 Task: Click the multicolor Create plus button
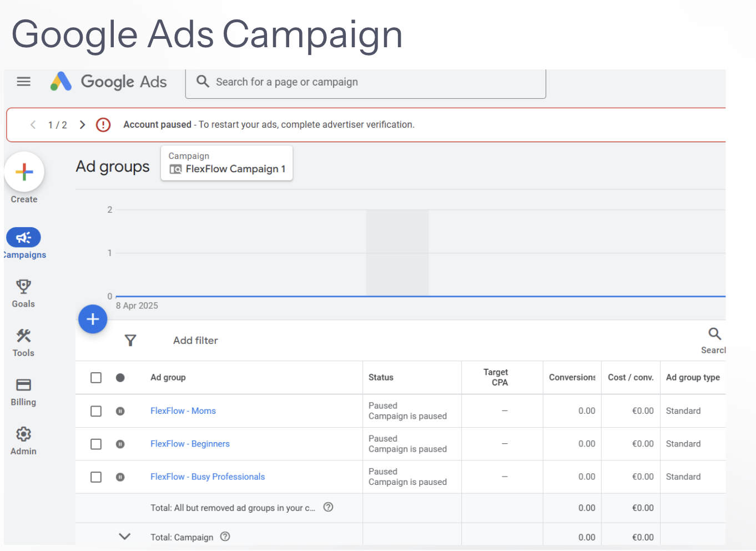point(24,172)
